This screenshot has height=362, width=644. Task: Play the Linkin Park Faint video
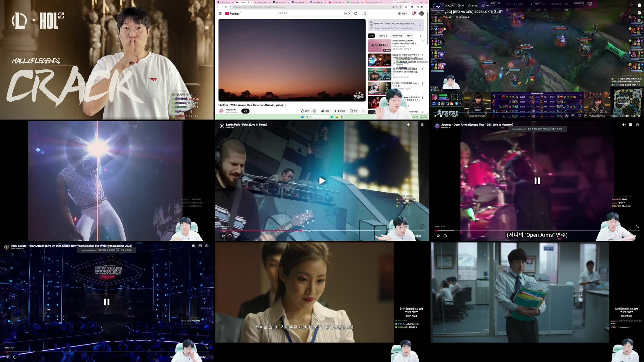tap(322, 181)
